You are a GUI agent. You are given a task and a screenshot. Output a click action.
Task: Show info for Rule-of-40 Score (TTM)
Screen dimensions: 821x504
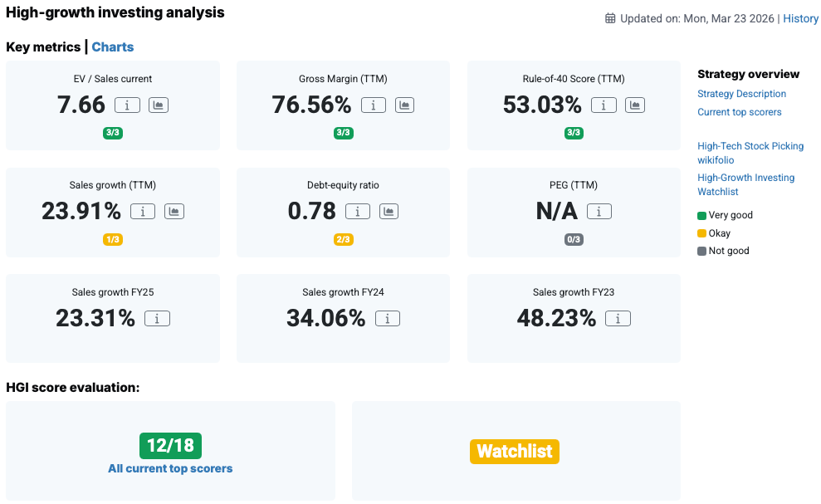(x=604, y=105)
